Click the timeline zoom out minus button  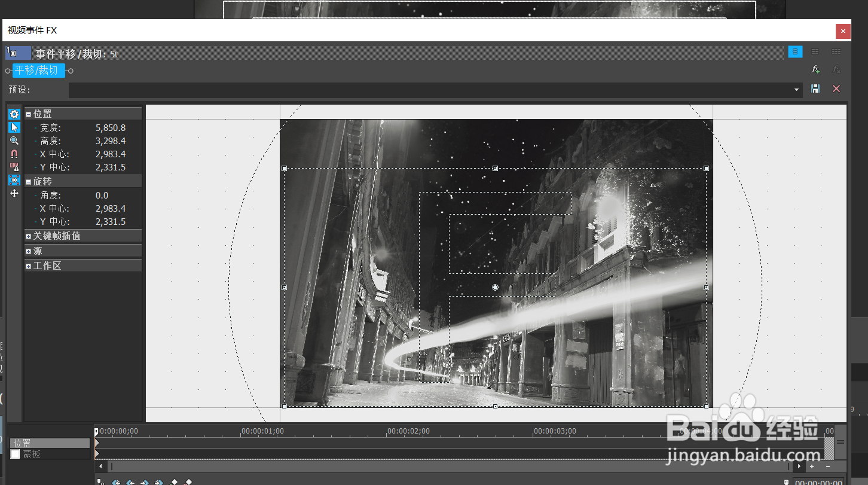click(x=828, y=466)
